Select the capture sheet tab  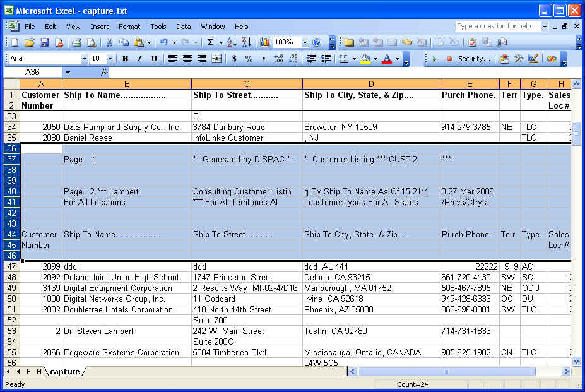65,372
